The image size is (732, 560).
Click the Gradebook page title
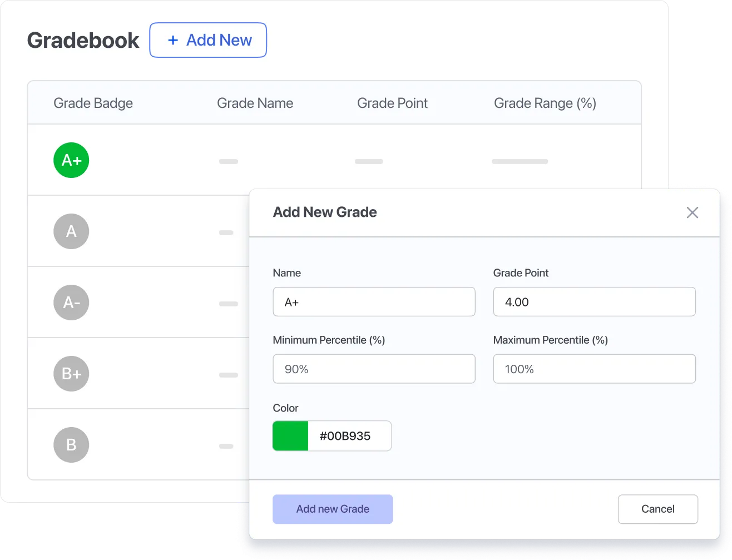pos(83,41)
